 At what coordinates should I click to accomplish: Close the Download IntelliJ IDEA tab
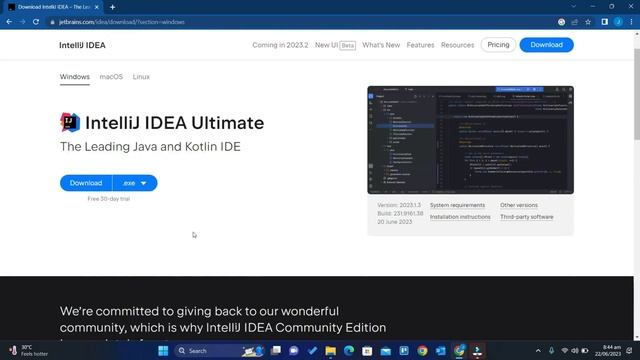(x=96, y=7)
